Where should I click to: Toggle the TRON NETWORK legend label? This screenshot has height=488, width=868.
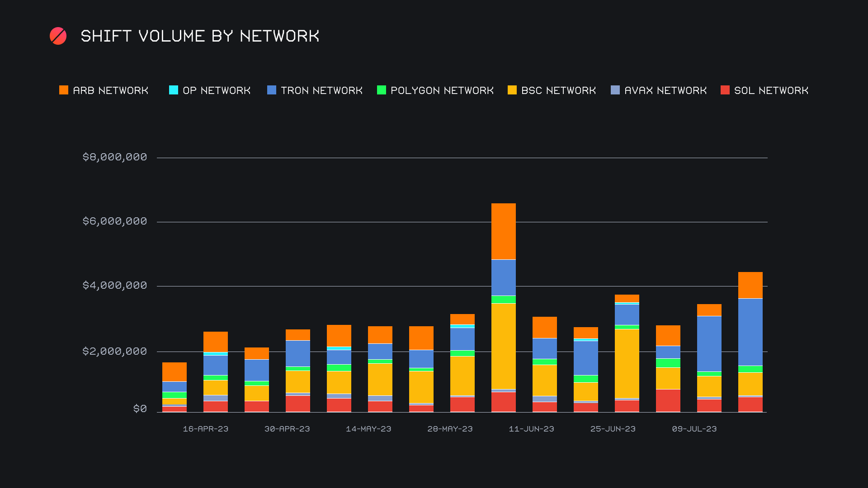coord(321,90)
